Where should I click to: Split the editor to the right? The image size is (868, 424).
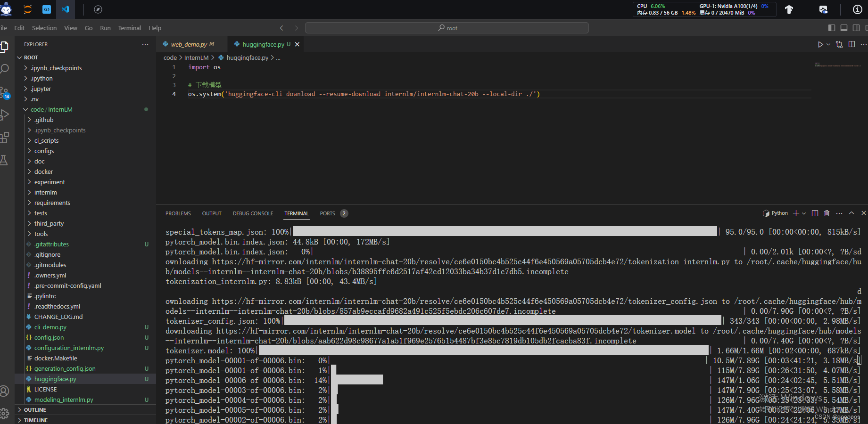pyautogui.click(x=851, y=44)
